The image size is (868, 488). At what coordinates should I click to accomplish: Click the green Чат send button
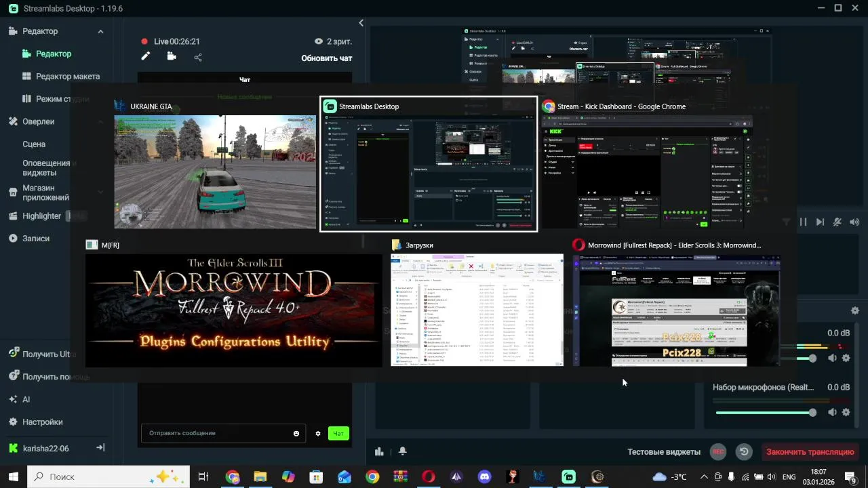(x=338, y=434)
